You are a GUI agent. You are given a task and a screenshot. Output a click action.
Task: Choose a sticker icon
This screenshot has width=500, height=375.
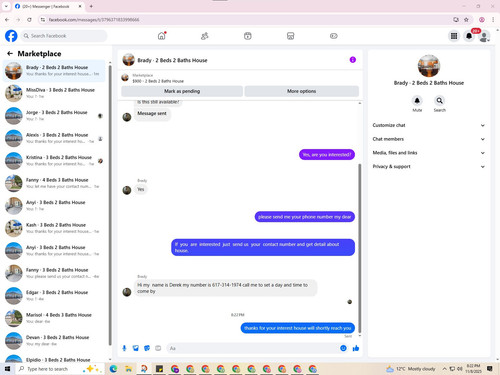point(147,348)
